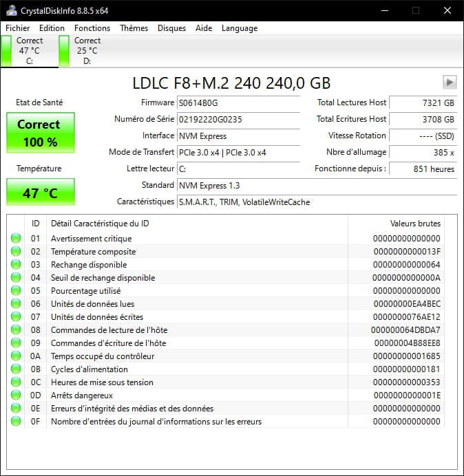Minimize the CrystalDiskInfo window

385,10
